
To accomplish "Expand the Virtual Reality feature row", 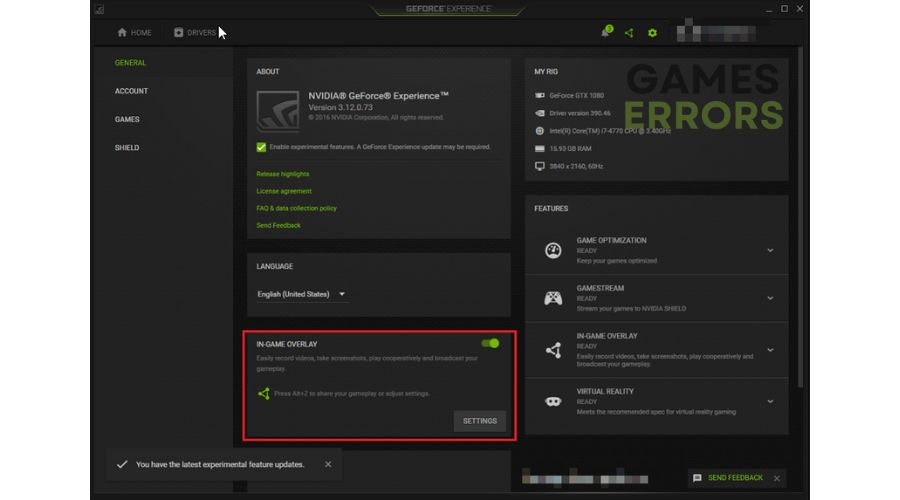I will pyautogui.click(x=769, y=401).
